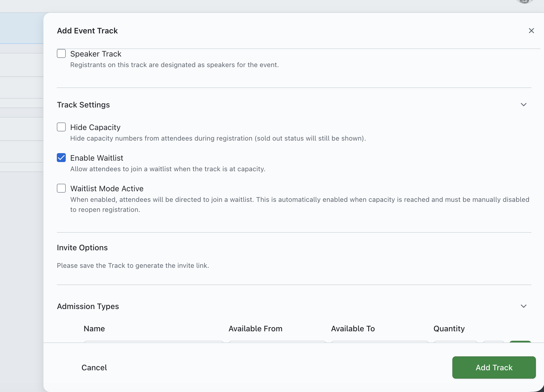Check the Hide Capacity checkbox

click(x=61, y=127)
